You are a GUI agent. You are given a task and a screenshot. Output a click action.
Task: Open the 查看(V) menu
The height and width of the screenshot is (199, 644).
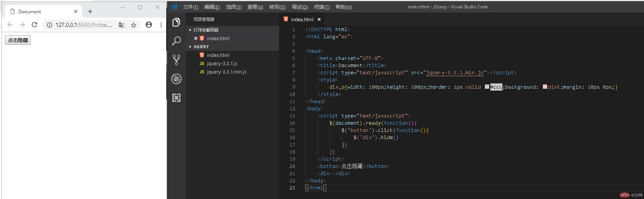coord(255,7)
